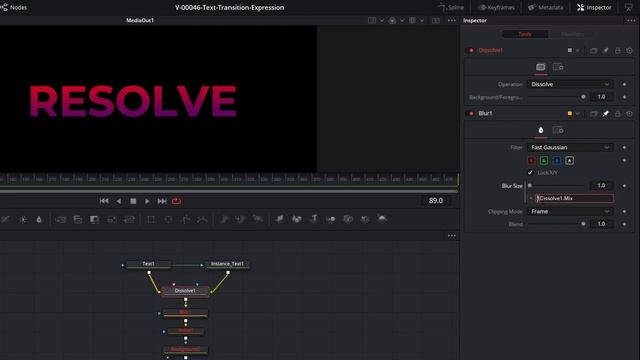Add a Transform node from the toolbar
The image size is (640, 360).
click(129, 220)
